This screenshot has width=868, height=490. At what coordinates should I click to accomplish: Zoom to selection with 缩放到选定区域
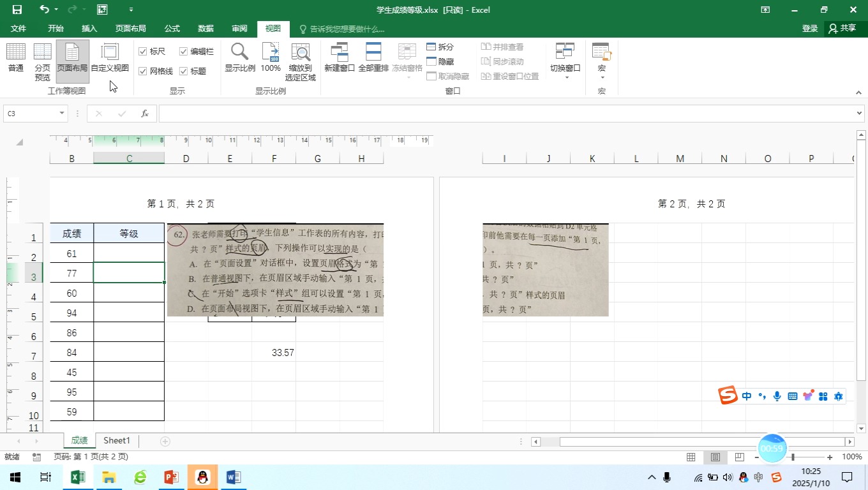point(300,59)
